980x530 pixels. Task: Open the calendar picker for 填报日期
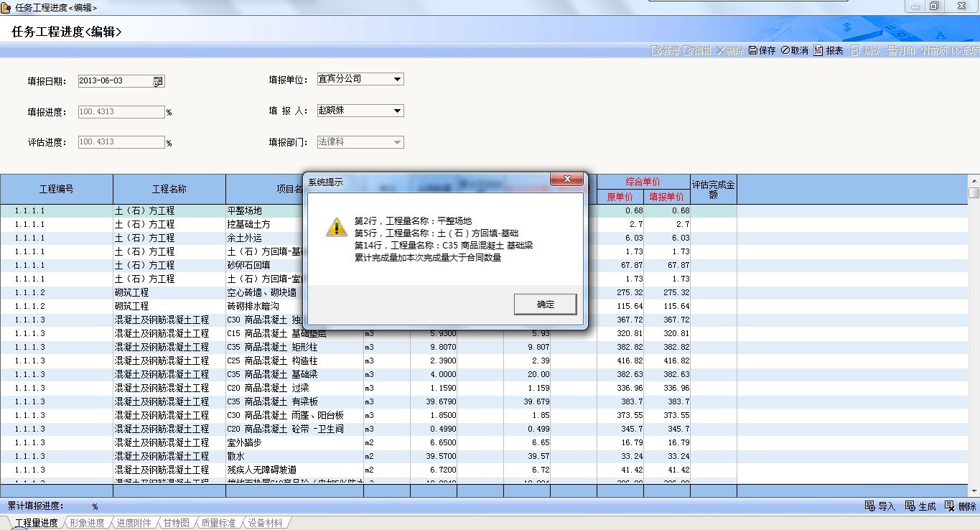coord(158,81)
